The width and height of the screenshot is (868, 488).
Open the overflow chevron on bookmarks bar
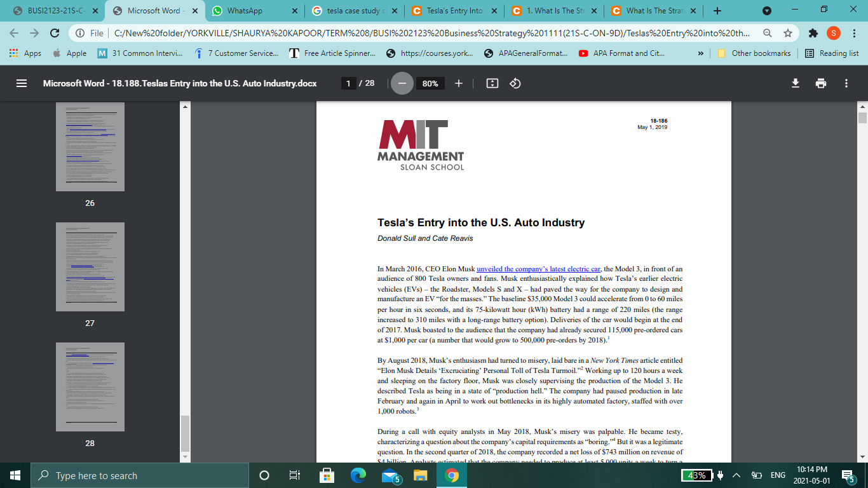[701, 53]
